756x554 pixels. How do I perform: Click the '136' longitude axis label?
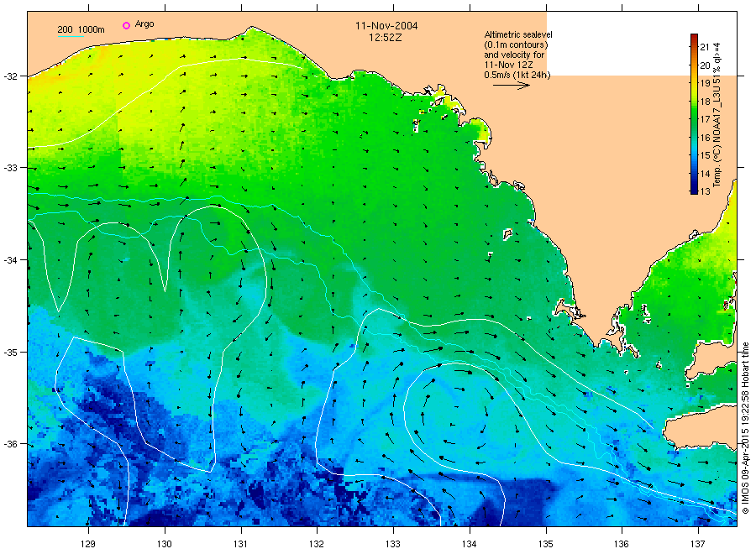tap(622, 544)
